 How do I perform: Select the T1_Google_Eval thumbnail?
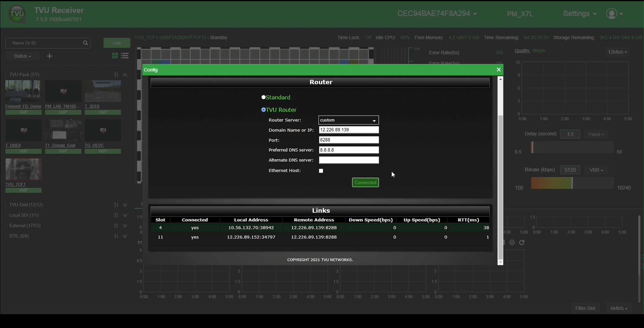coord(63,130)
